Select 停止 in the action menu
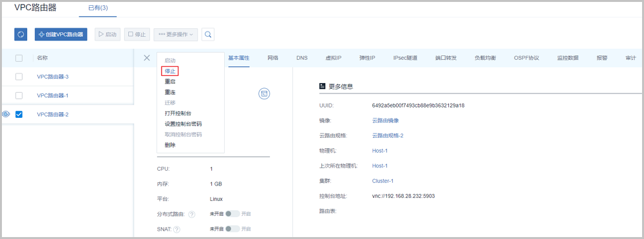The width and height of the screenshot is (644, 239). coord(170,72)
